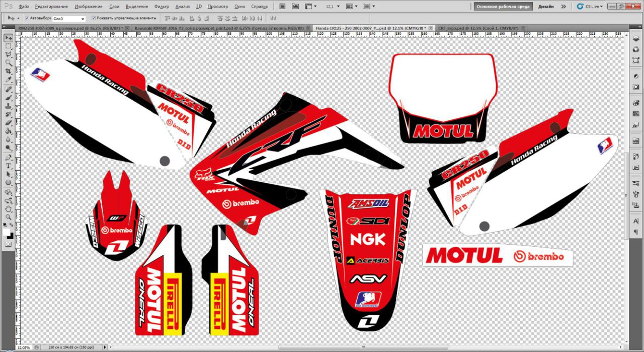The width and height of the screenshot is (644, 352).
Task: Open the Редактирование menu
Action: [x=52, y=7]
